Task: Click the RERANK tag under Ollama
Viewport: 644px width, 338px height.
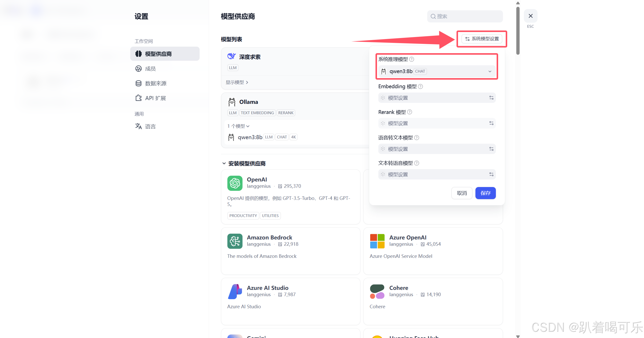Action: [286, 113]
